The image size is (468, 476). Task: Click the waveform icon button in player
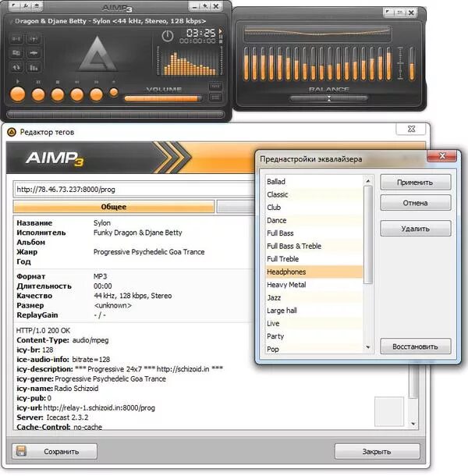point(34,53)
